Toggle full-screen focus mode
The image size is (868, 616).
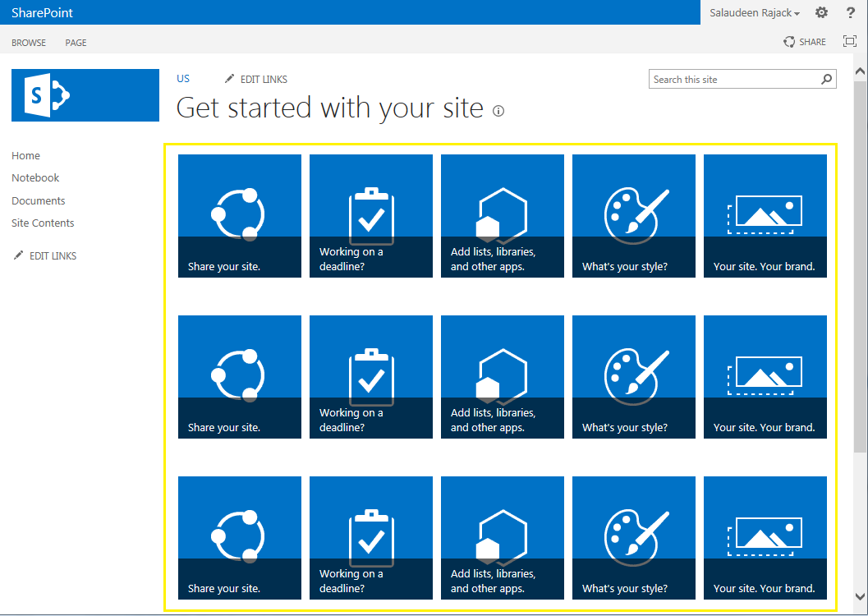[x=849, y=41]
